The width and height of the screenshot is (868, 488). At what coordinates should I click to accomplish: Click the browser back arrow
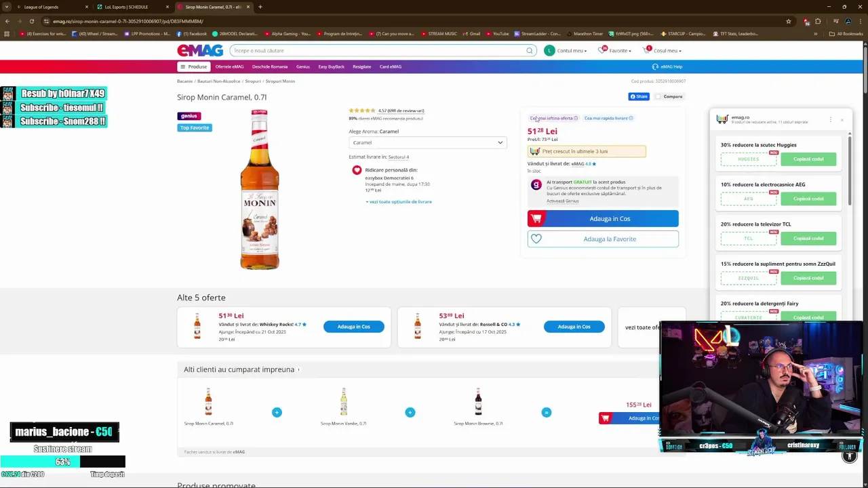[7, 21]
